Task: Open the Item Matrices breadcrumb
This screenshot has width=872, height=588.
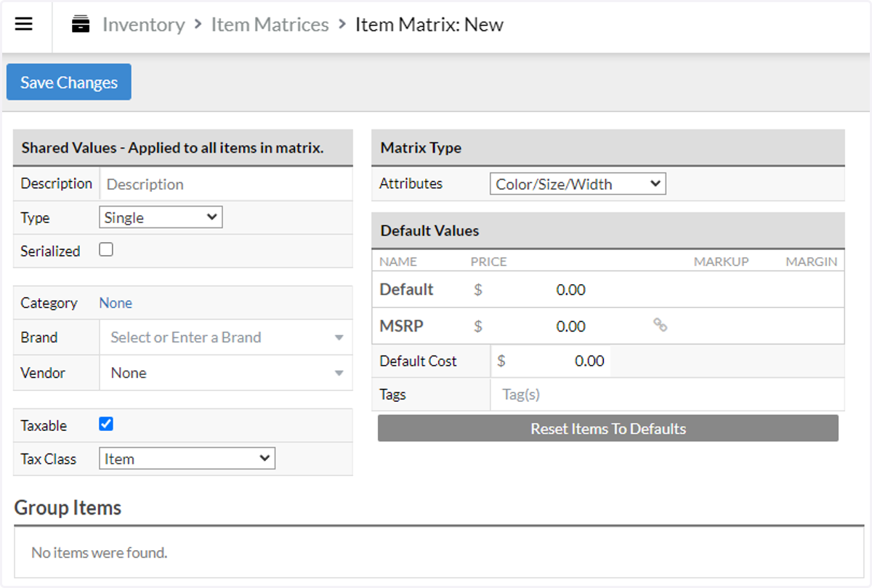Action: 270,25
